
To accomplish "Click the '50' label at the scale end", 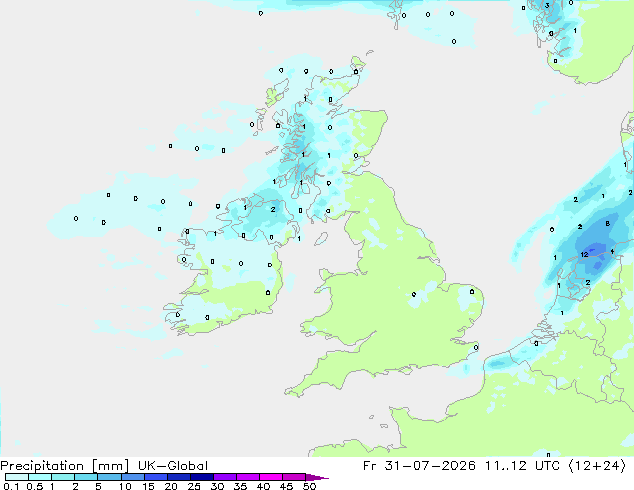I will click(x=309, y=486).
